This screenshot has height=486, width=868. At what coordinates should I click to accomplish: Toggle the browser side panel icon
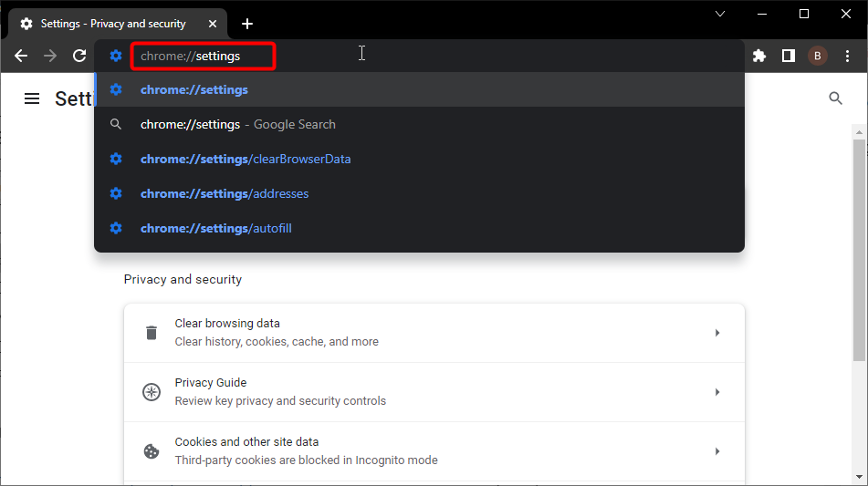tap(789, 56)
